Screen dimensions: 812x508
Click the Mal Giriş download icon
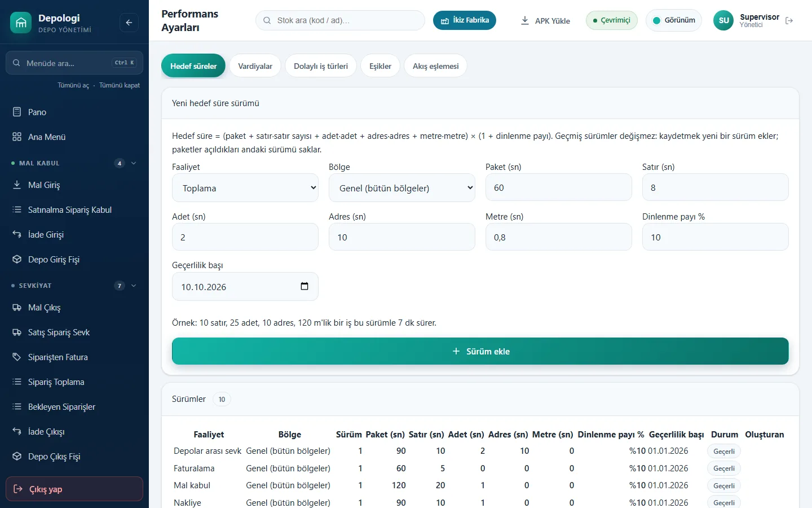17,185
